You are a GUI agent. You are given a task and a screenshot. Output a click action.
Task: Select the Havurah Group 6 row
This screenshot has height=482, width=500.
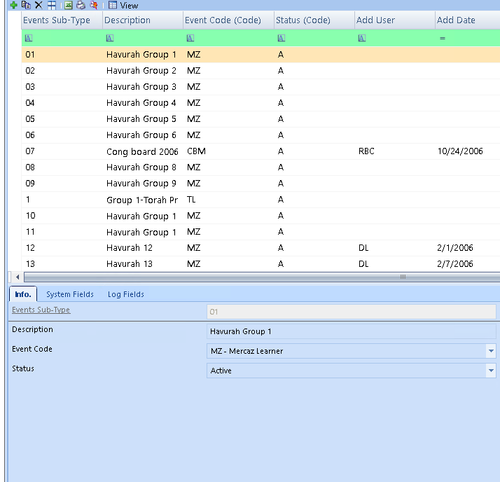coord(261,135)
